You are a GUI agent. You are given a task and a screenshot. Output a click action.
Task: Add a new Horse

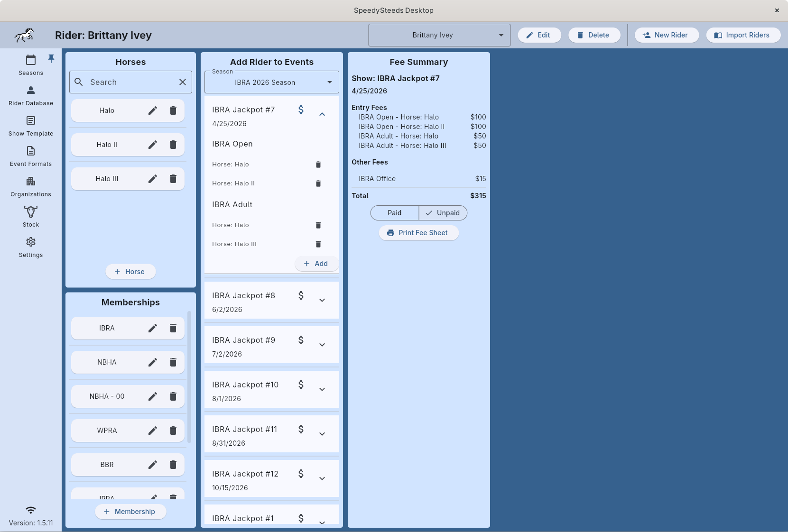130,272
